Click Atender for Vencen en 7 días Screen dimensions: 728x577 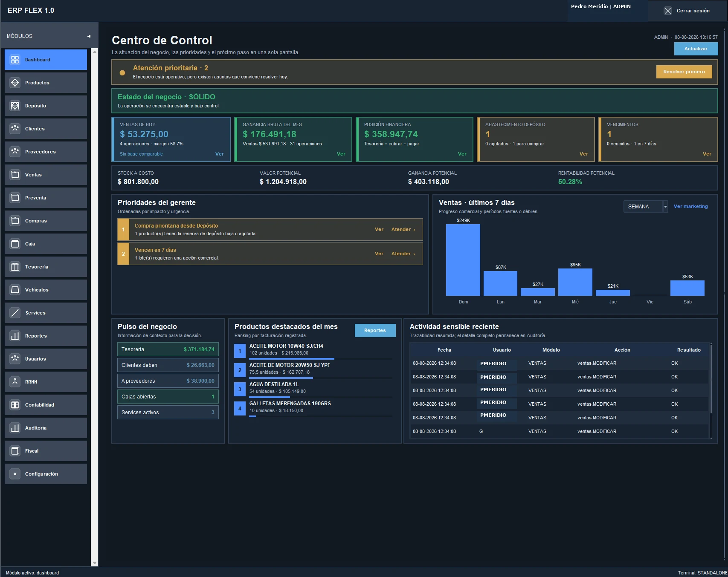pos(403,254)
